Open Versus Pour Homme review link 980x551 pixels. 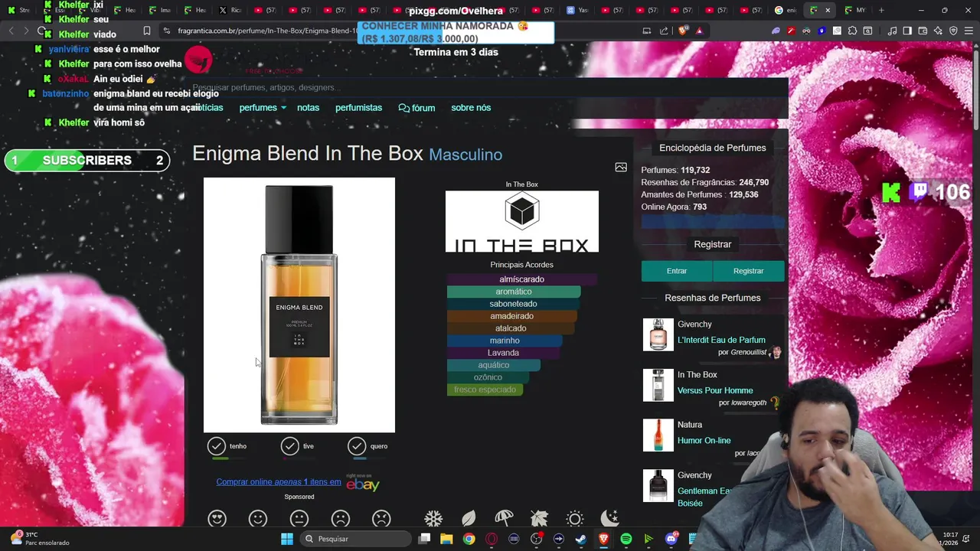point(715,390)
